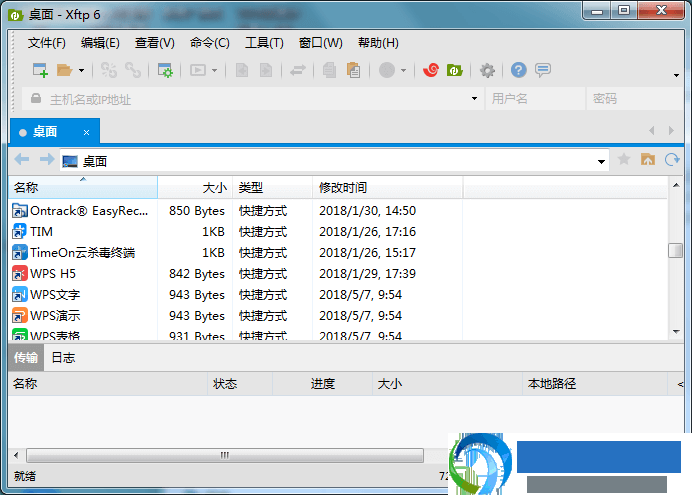This screenshot has width=692, height=495.
Task: Close the 桌面 tab
Action: (x=86, y=132)
